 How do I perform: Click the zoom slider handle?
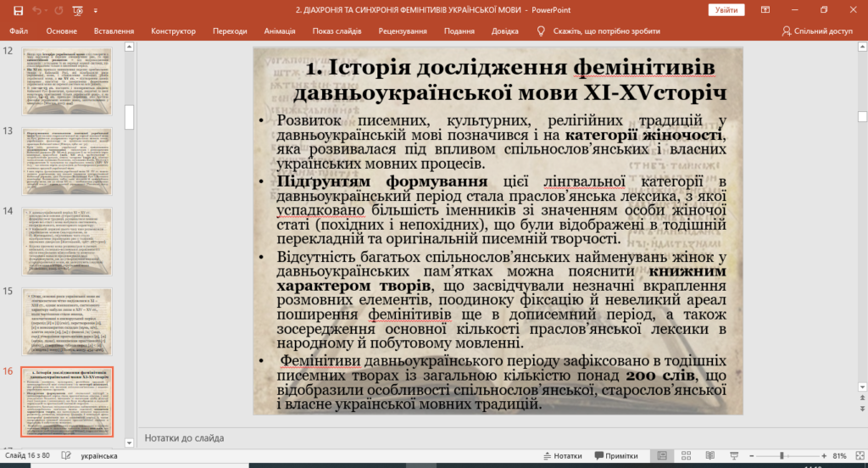pyautogui.click(x=782, y=456)
